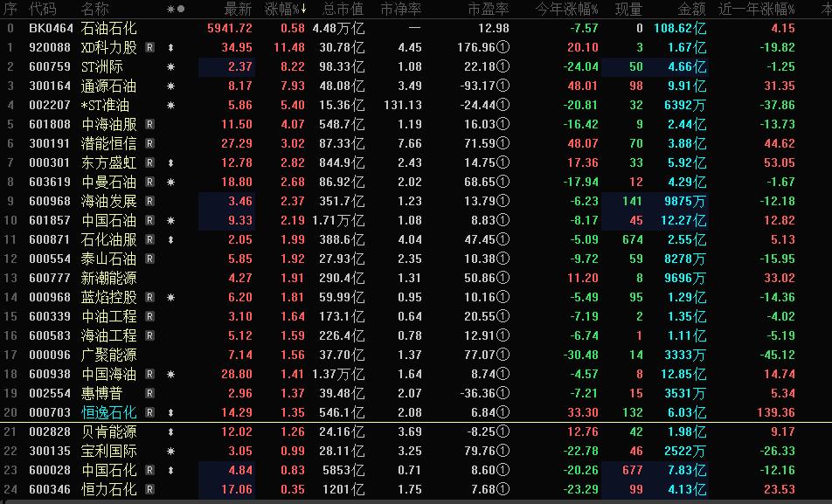Click the turnover 12.85亿 cell
Viewport: 832px width, 504px height.
tap(683, 374)
